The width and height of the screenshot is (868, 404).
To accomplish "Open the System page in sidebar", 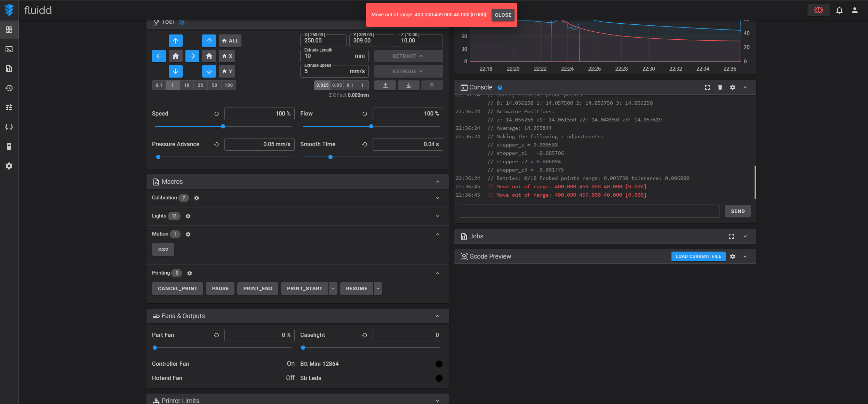I will (9, 146).
